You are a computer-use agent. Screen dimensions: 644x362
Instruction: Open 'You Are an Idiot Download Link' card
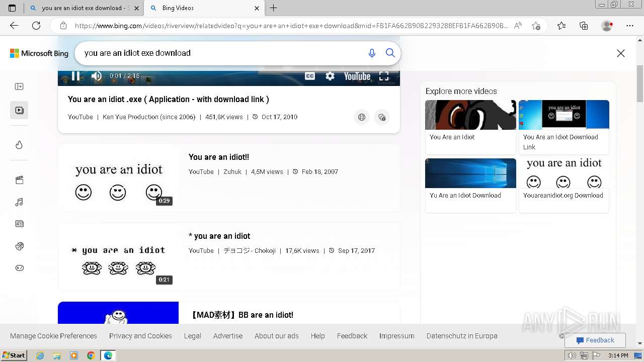(564, 127)
